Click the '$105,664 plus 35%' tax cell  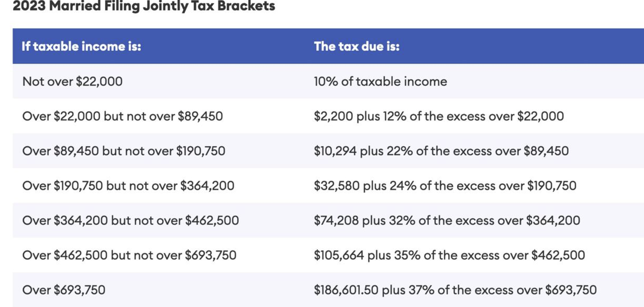(x=449, y=255)
